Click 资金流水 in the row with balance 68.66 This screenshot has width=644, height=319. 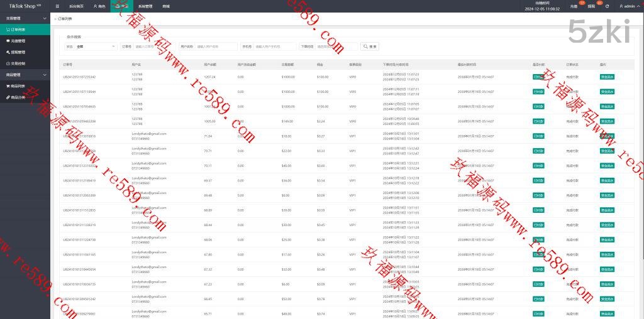(x=607, y=225)
